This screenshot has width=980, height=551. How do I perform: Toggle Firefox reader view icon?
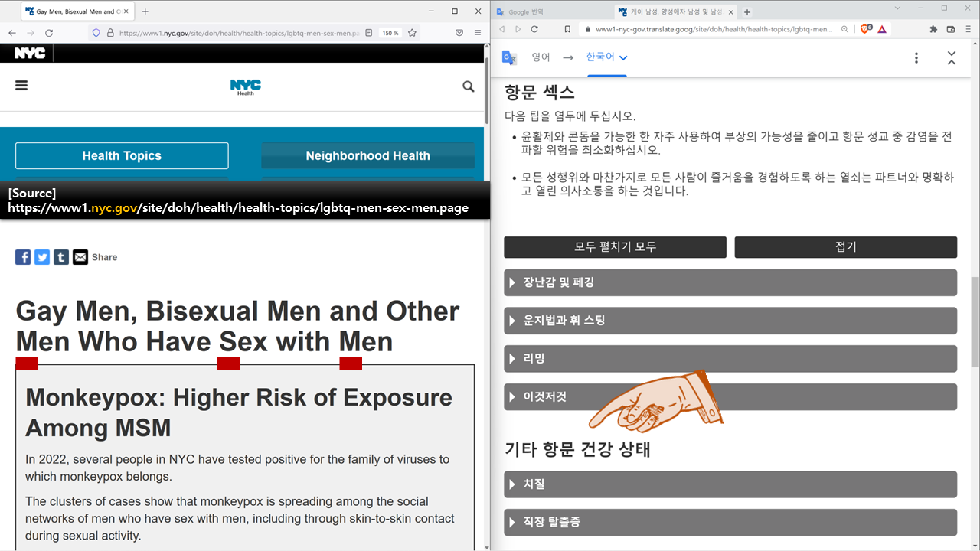369,33
